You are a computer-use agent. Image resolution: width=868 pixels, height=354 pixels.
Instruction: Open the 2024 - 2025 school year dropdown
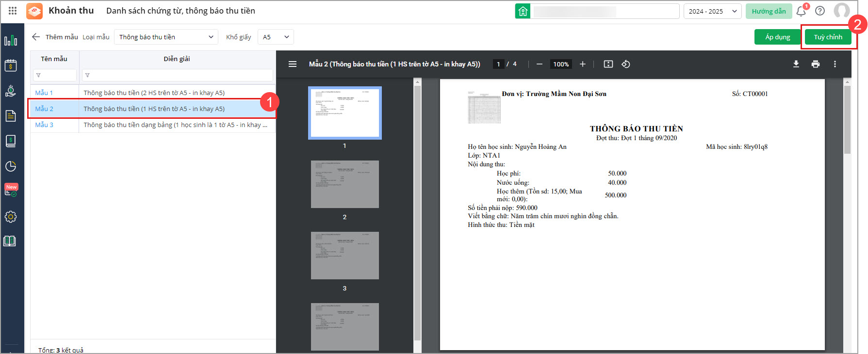point(712,11)
